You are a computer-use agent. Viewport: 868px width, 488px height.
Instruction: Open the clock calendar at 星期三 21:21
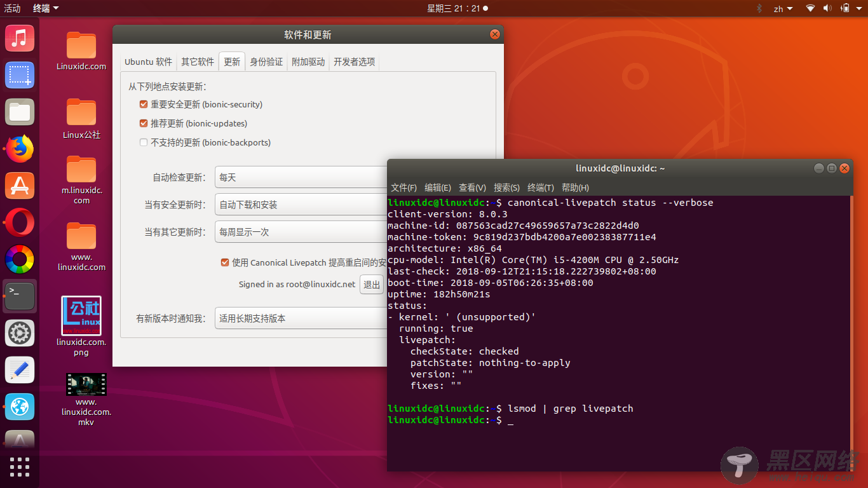[457, 8]
